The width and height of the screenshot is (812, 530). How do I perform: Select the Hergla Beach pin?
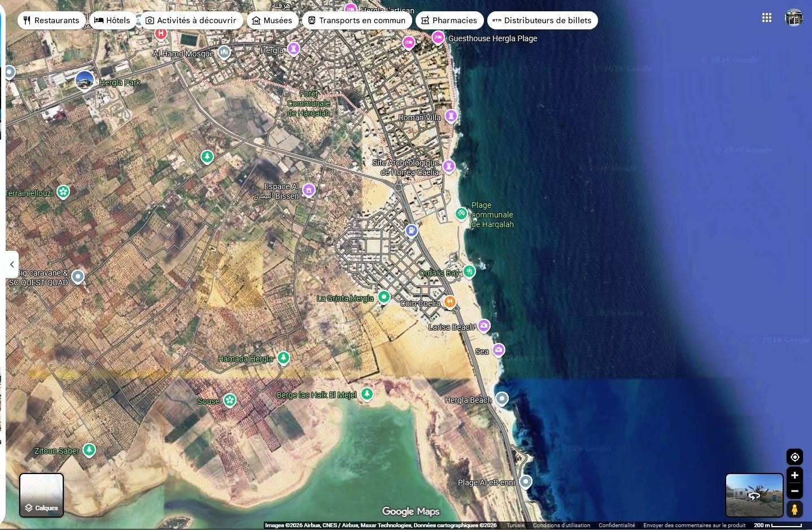tap(502, 399)
